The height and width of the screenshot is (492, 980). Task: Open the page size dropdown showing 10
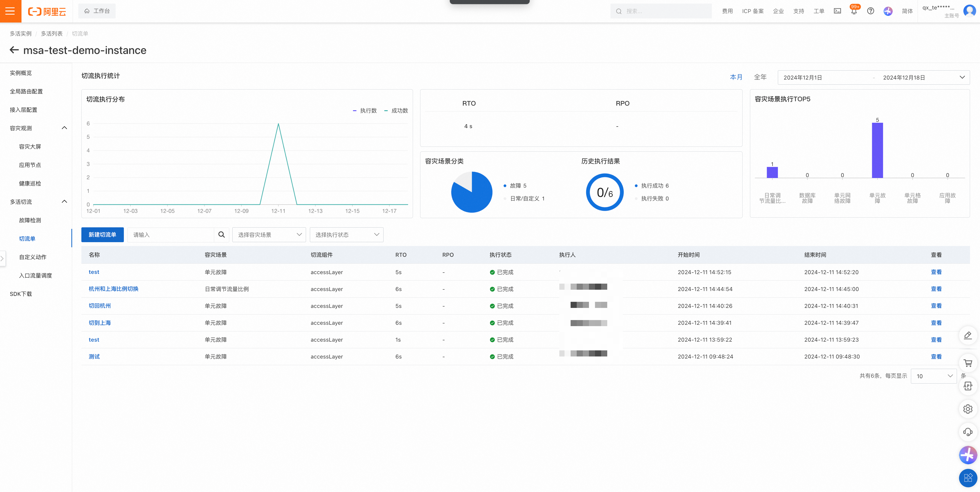coord(934,376)
